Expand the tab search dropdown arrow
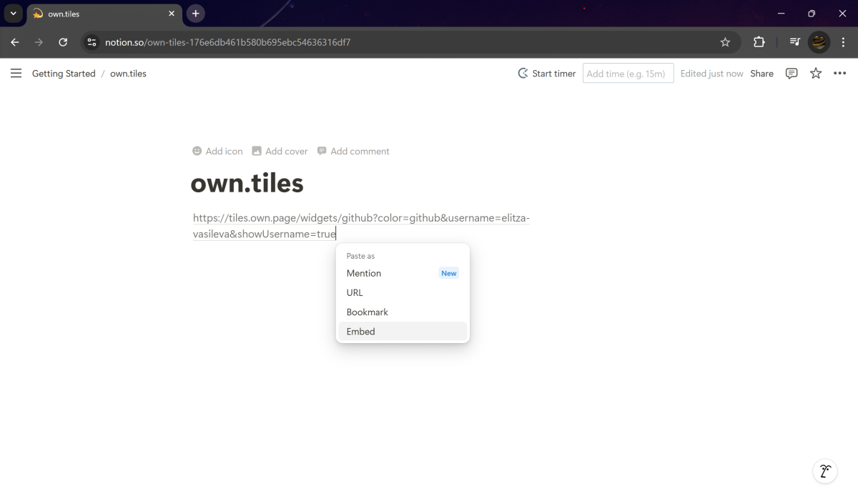Screen dimensions: 858x504 pyautogui.click(x=13, y=14)
